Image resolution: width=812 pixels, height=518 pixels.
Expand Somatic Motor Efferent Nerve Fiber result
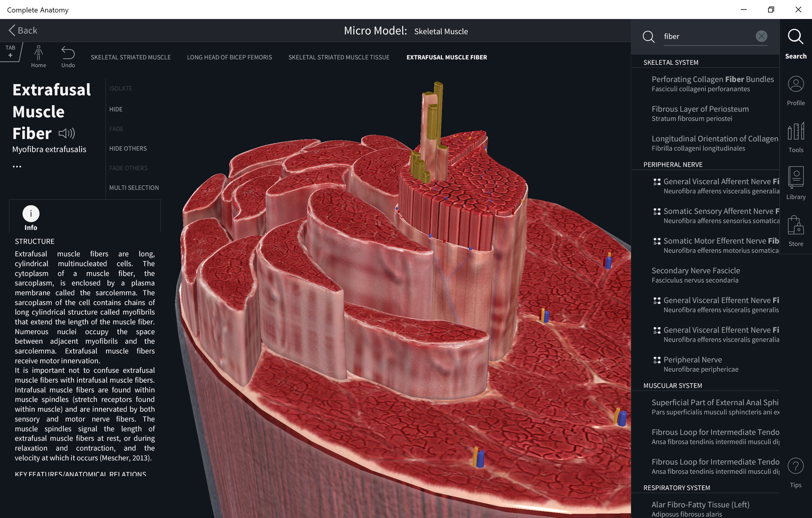656,241
